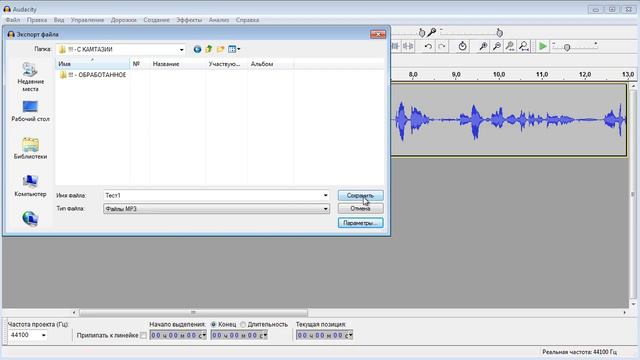Open the Создание menu
Viewport: 640px width, 360px height.
tap(156, 20)
